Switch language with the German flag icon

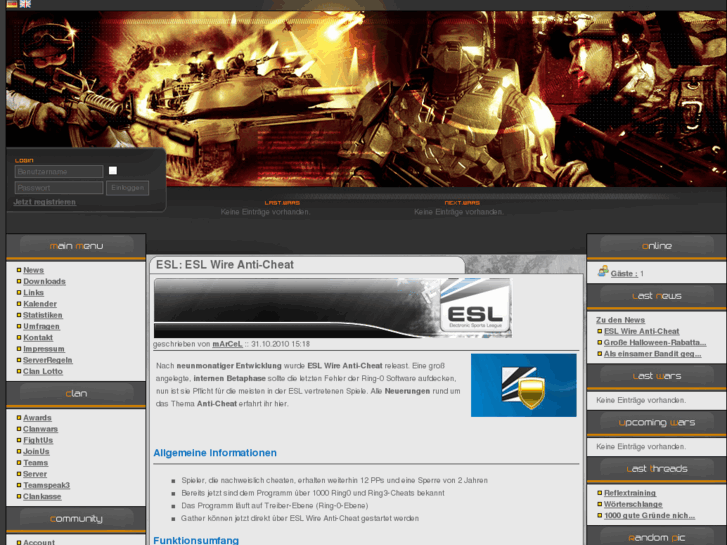click(12, 4)
